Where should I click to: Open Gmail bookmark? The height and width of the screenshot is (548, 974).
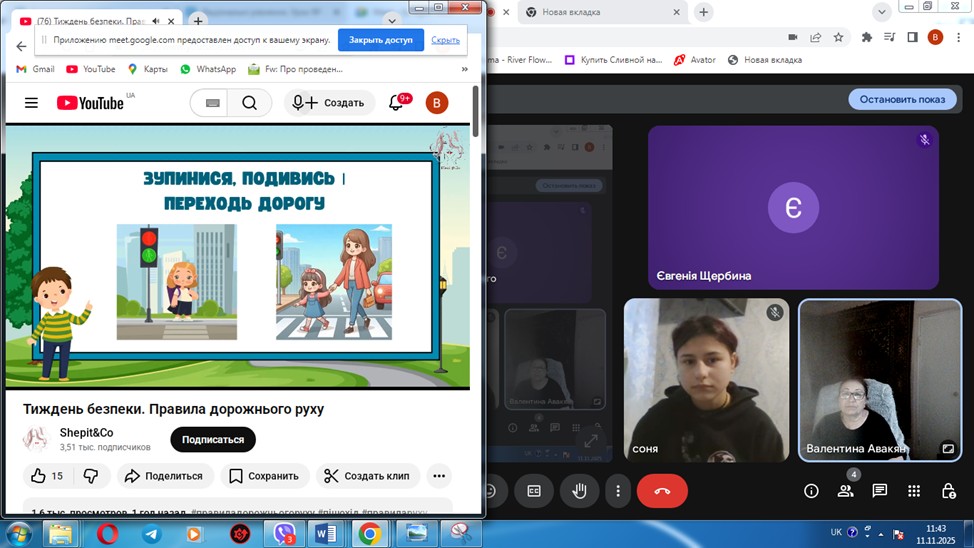[35, 70]
